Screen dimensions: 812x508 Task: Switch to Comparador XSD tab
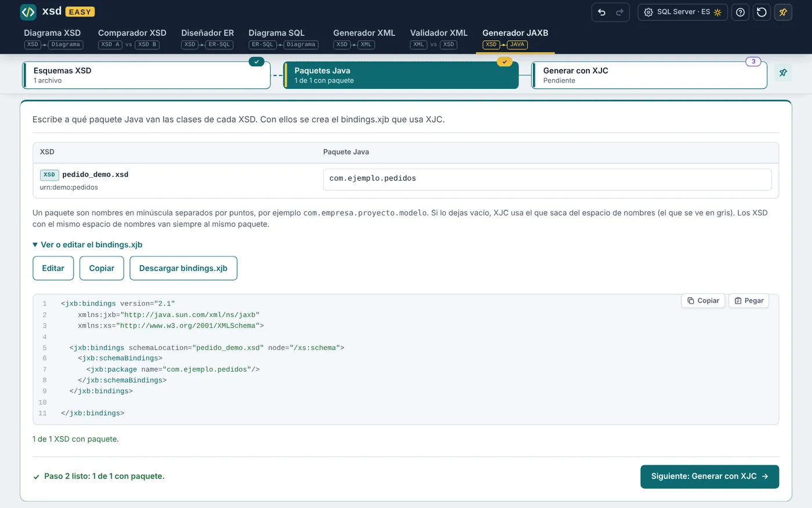pos(132,38)
